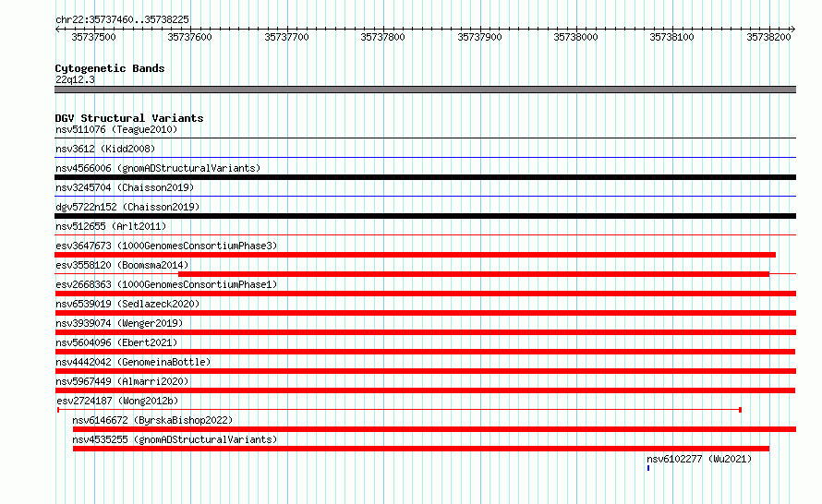Viewport: 822px width, 504px height.
Task: Click the thin red line of esv2724187
Action: tap(399, 410)
